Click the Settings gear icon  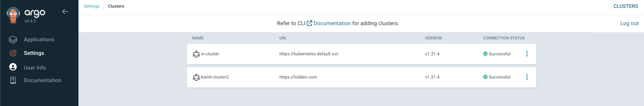(x=13, y=53)
